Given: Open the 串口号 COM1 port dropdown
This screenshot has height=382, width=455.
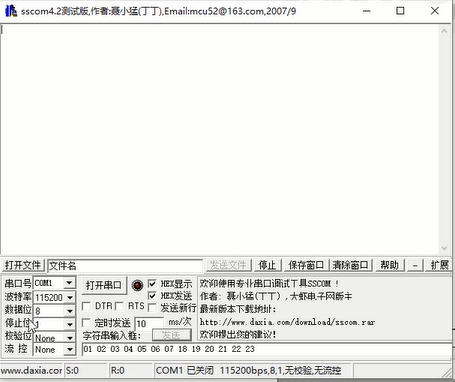Looking at the screenshot, I should point(69,283).
